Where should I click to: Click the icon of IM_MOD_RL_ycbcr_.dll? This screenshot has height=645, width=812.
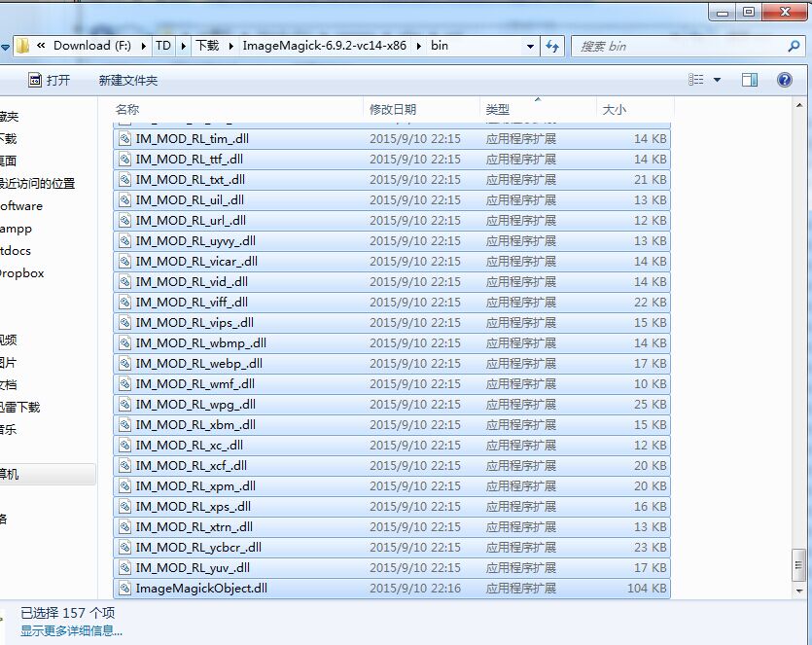124,548
